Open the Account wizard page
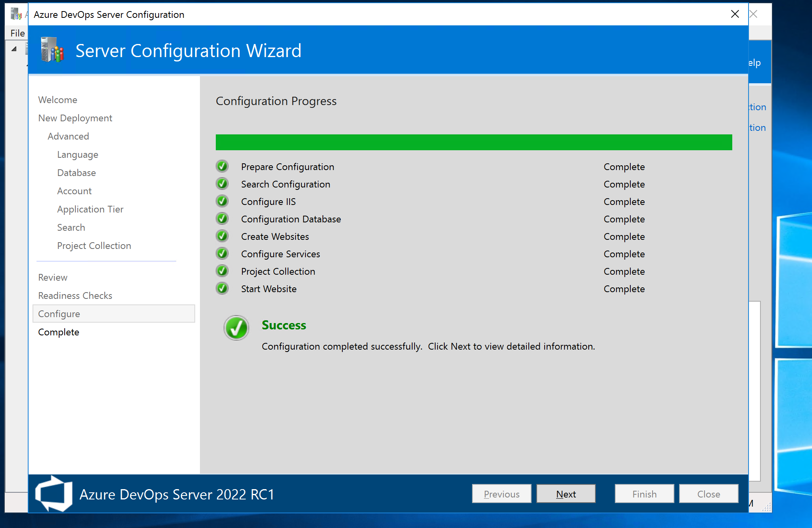The height and width of the screenshot is (528, 812). pyautogui.click(x=74, y=191)
